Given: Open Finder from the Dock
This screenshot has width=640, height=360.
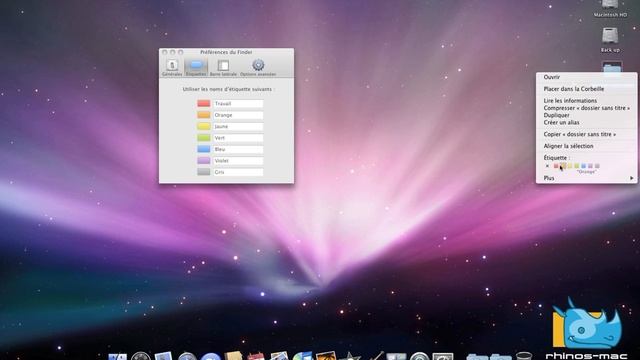Looking at the screenshot, I should (118, 356).
